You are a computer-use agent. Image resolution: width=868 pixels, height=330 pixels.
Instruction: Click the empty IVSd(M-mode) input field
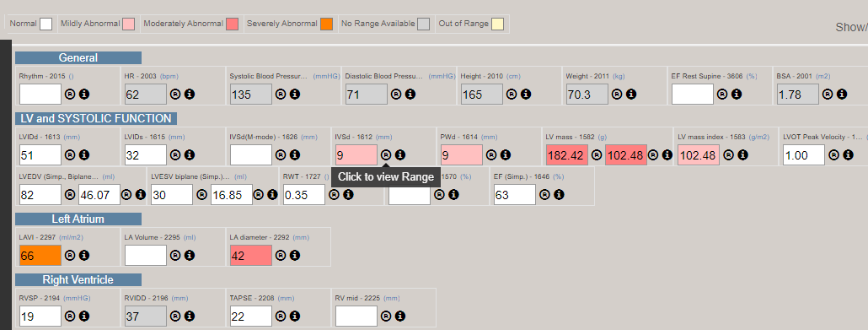(251, 155)
